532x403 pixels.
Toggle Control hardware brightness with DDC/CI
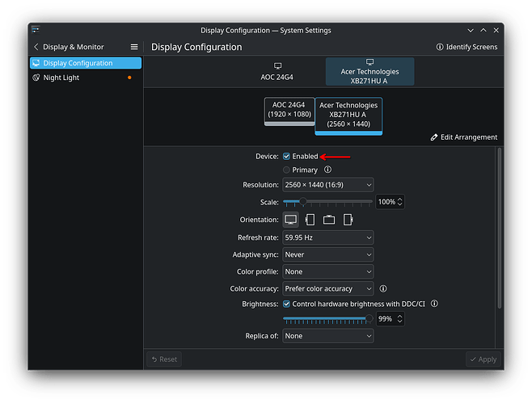coord(287,304)
